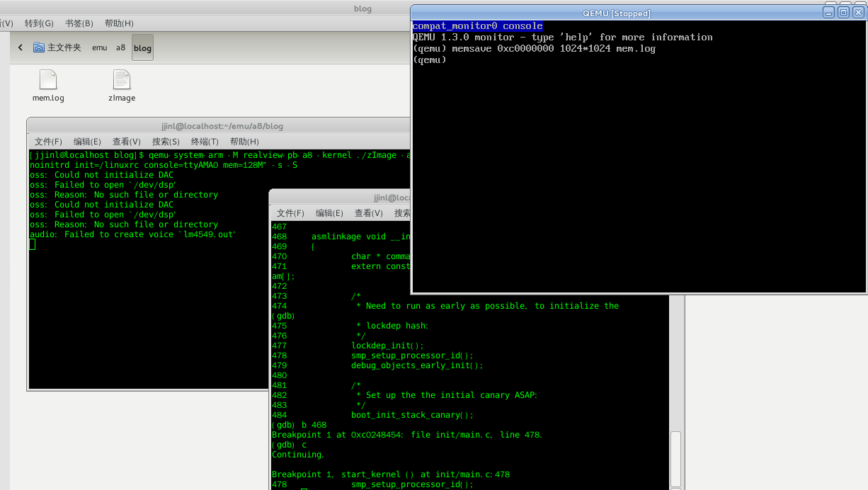Image resolution: width=868 pixels, height=490 pixels.
Task: Open 搜索(S) menu in blog terminal
Action: pyautogui.click(x=166, y=142)
